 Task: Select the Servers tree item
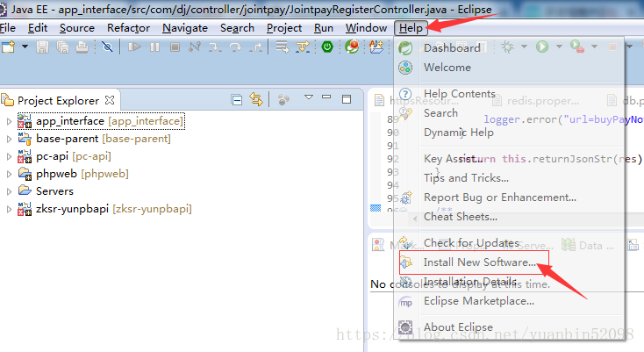pos(46,191)
